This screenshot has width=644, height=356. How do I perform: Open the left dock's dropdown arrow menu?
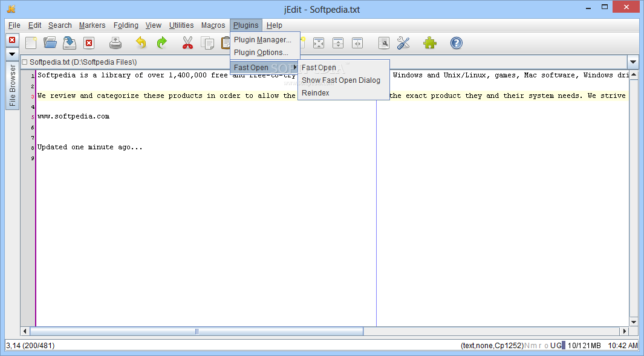click(x=12, y=54)
